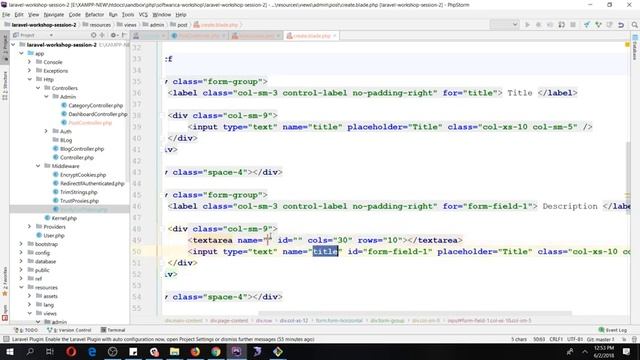Expand the Exceptions folder
This screenshot has width=640, height=360.
point(29,71)
